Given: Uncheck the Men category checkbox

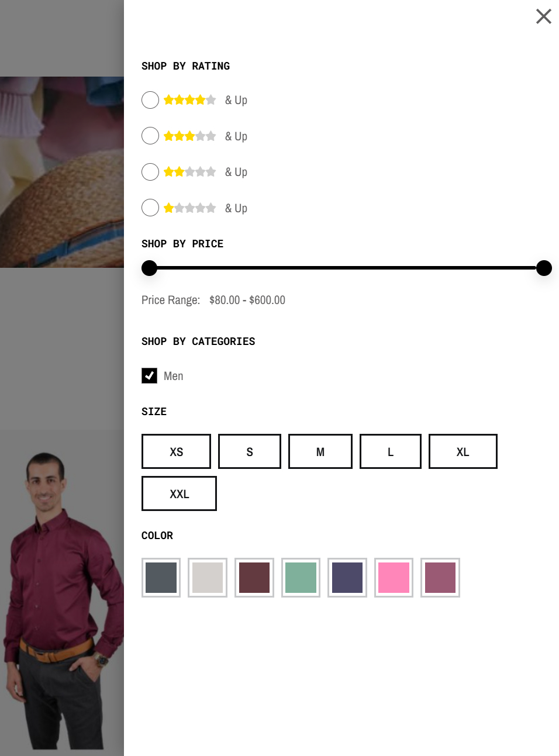Looking at the screenshot, I should [x=150, y=375].
